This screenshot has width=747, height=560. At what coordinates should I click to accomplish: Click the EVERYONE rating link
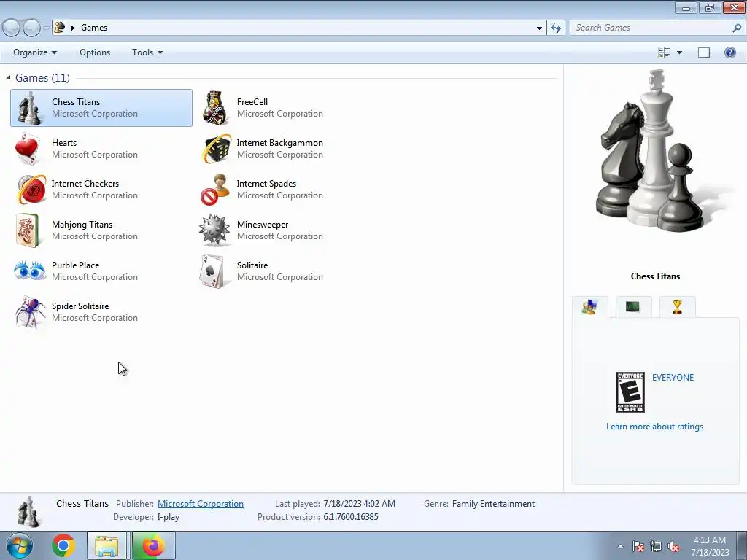(x=673, y=377)
